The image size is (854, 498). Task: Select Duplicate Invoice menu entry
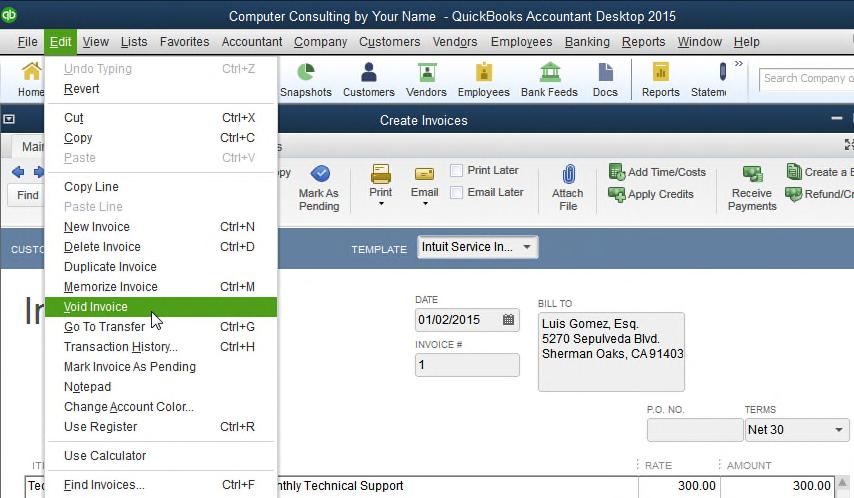[x=161, y=267]
